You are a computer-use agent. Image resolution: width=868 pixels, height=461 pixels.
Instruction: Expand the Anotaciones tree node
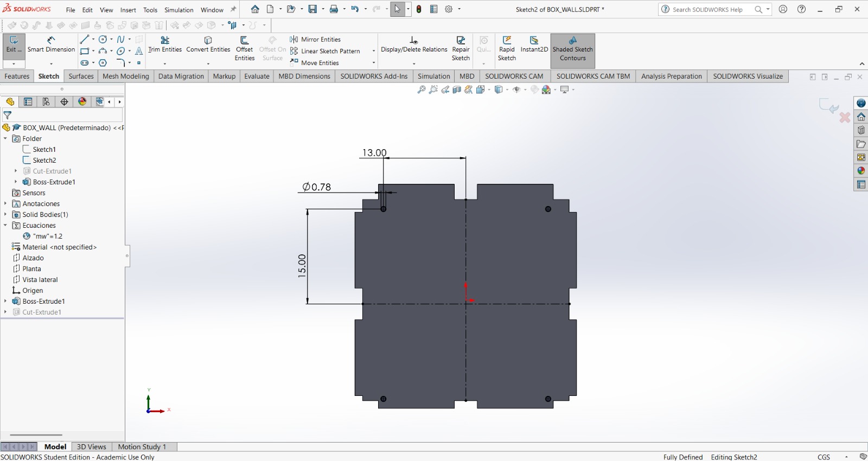click(5, 203)
